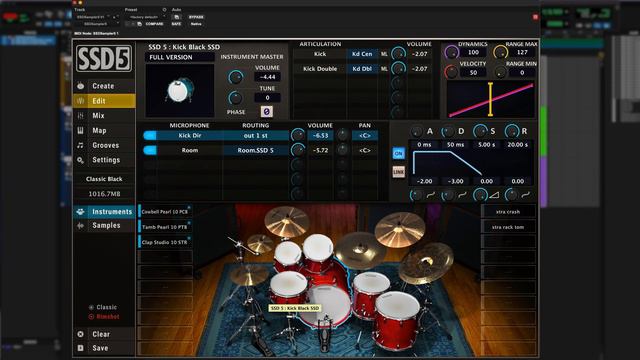The height and width of the screenshot is (360, 640).
Task: Switch to the Map tab
Action: click(104, 130)
